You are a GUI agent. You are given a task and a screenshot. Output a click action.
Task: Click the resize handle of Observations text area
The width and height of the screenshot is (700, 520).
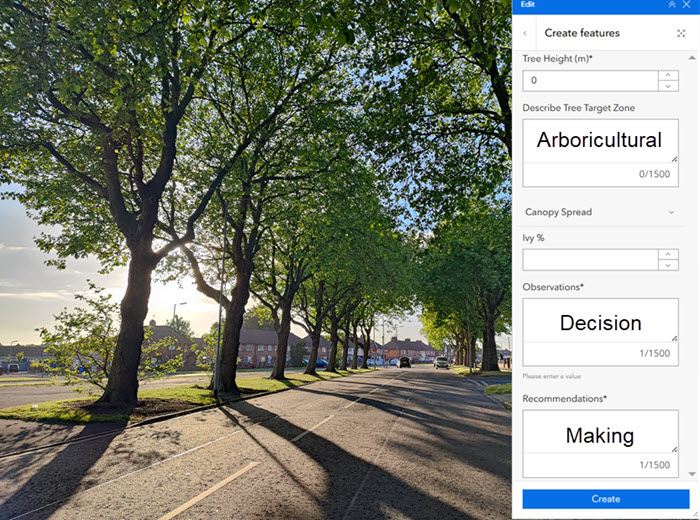click(x=674, y=338)
